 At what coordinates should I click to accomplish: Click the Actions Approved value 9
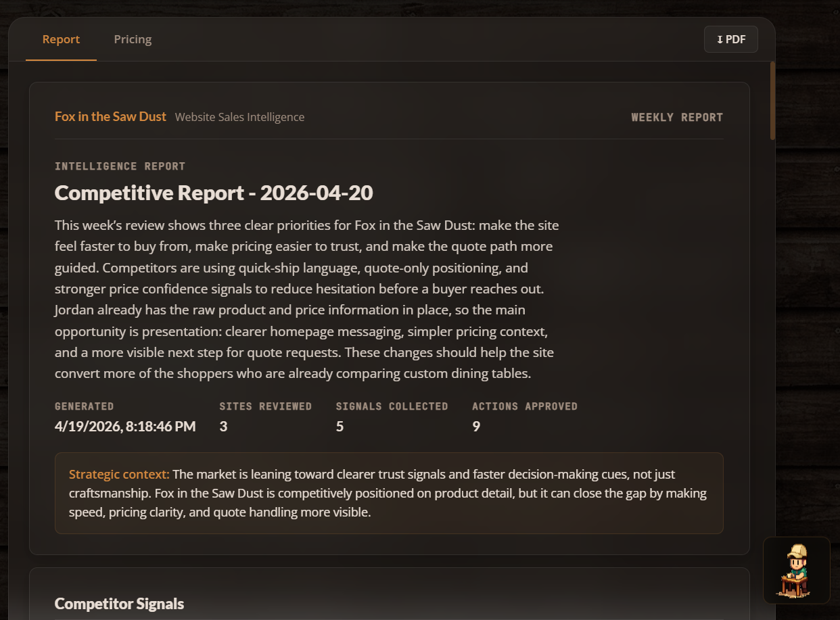pyautogui.click(x=476, y=427)
